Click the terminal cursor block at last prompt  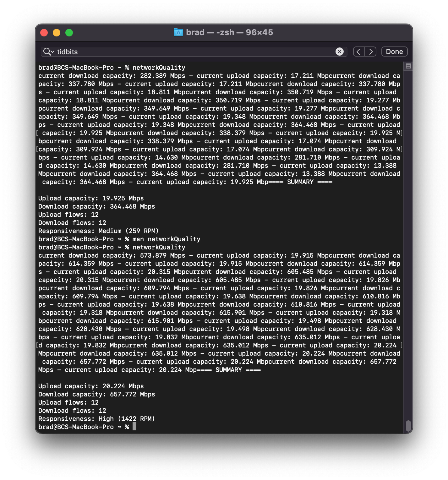tap(134, 427)
